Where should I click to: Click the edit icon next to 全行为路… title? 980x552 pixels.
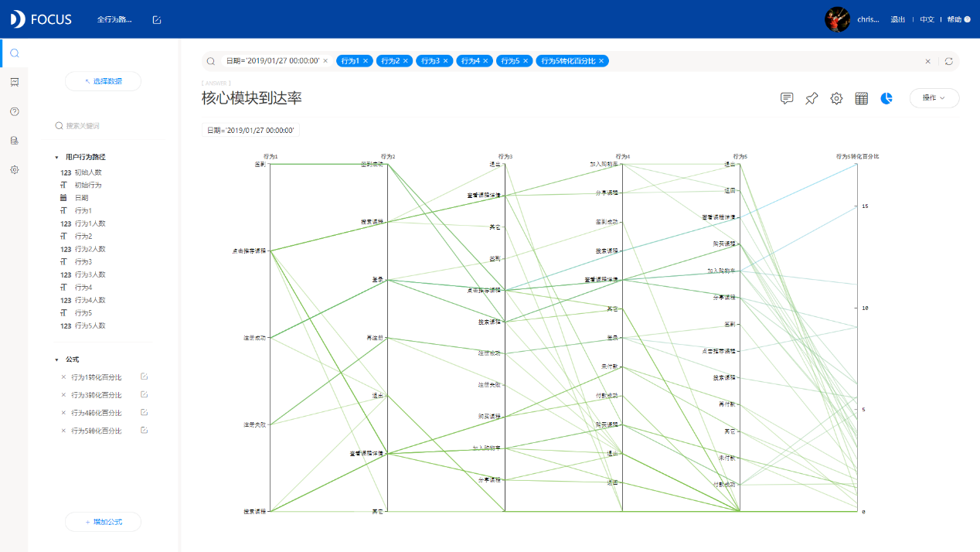pos(157,19)
